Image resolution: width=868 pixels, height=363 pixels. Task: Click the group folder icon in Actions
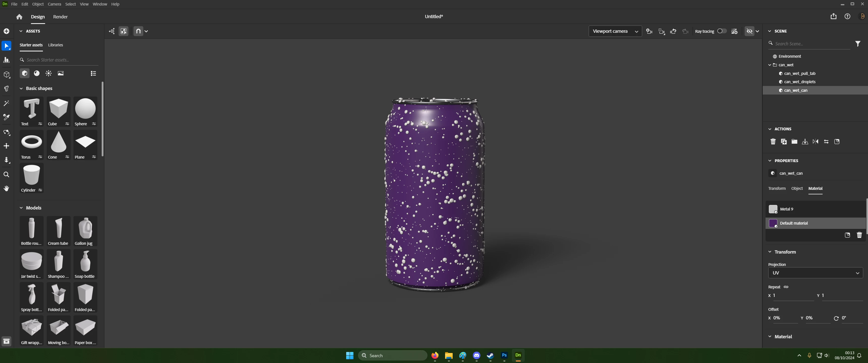tap(794, 142)
